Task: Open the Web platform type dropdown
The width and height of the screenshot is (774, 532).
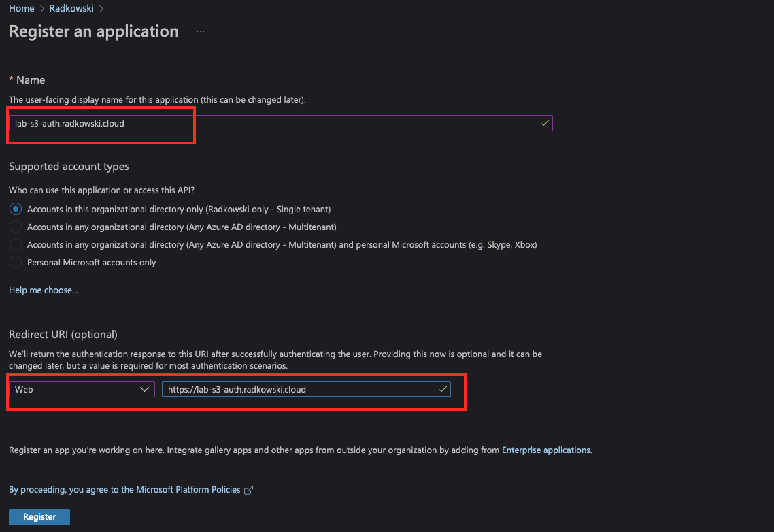Action: tap(82, 389)
